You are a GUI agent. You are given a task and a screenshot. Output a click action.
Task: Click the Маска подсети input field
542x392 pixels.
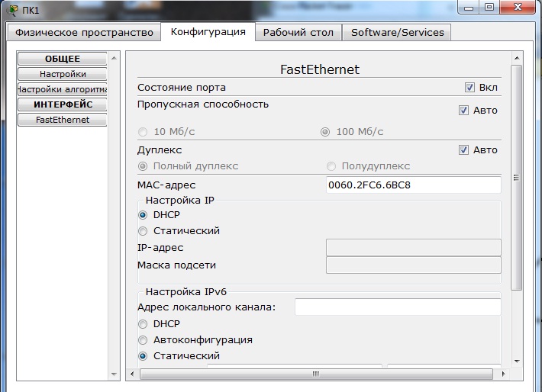[x=414, y=265]
